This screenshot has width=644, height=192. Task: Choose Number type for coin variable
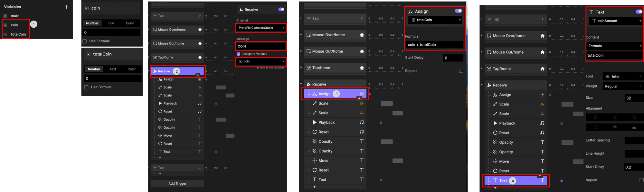coord(92,23)
